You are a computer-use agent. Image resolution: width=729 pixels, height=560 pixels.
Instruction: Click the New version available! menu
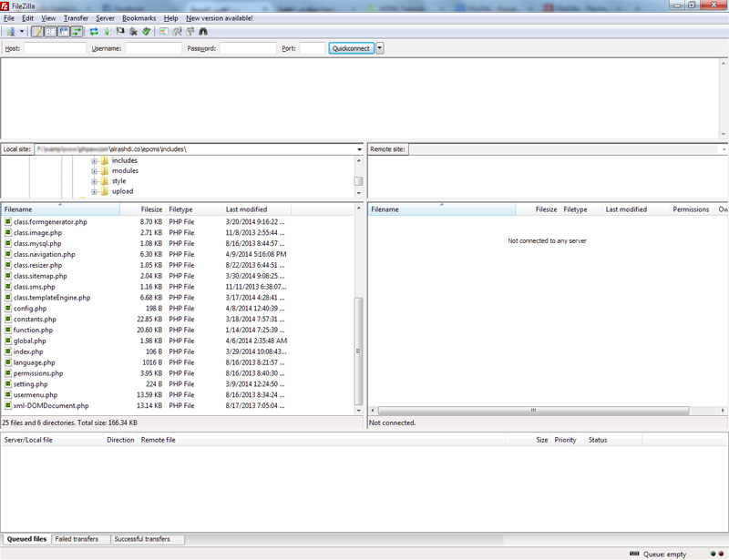point(220,18)
